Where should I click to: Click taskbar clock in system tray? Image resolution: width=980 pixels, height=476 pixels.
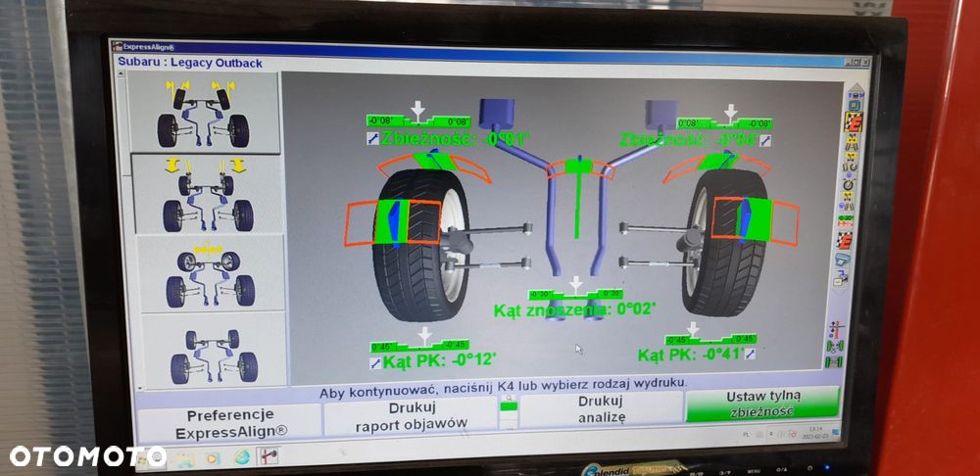(815, 432)
